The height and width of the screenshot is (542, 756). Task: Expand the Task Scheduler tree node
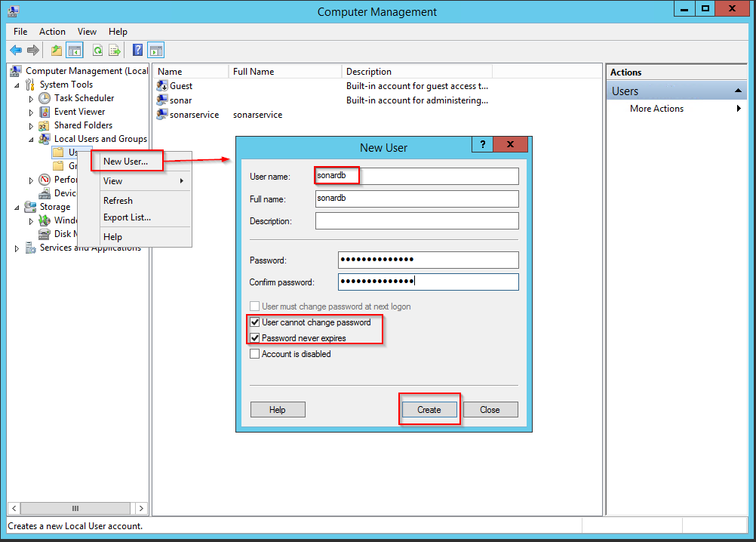point(31,99)
